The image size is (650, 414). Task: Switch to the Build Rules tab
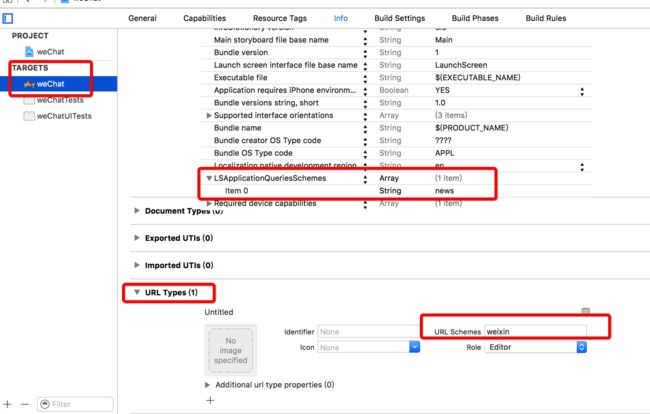click(x=546, y=18)
